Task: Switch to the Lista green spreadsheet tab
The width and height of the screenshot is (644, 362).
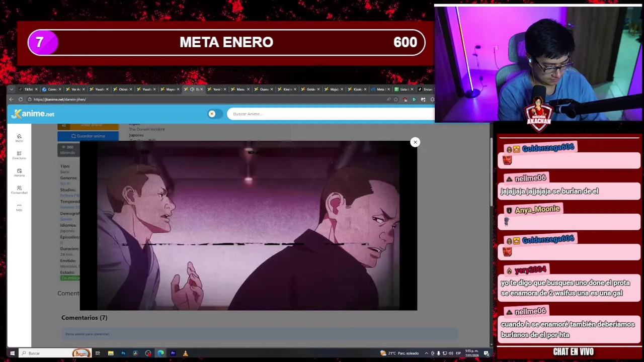Action: click(x=404, y=89)
